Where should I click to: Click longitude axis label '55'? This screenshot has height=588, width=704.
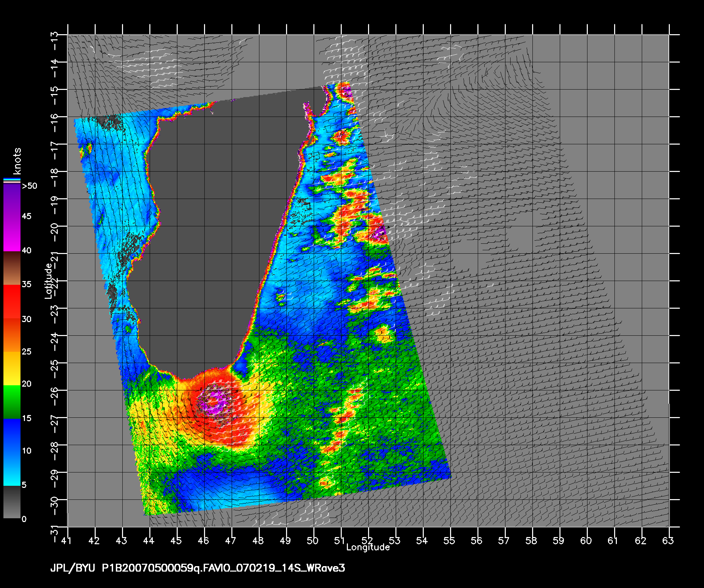449,540
